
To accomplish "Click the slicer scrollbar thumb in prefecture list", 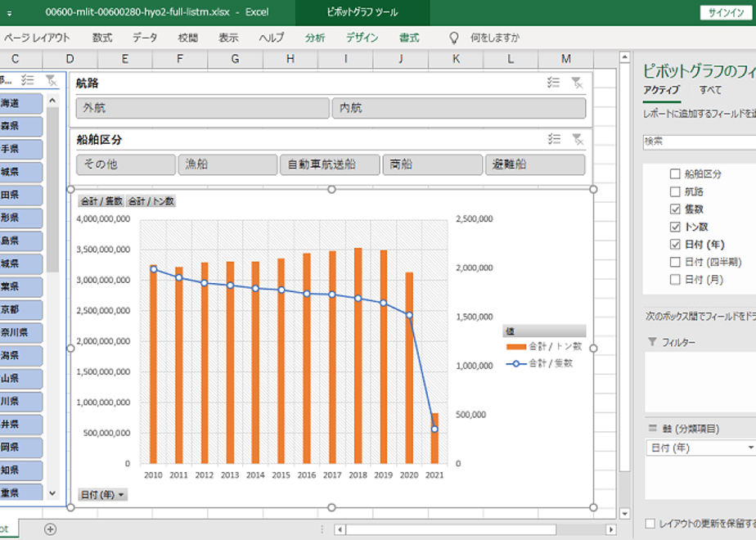I will [x=52, y=190].
